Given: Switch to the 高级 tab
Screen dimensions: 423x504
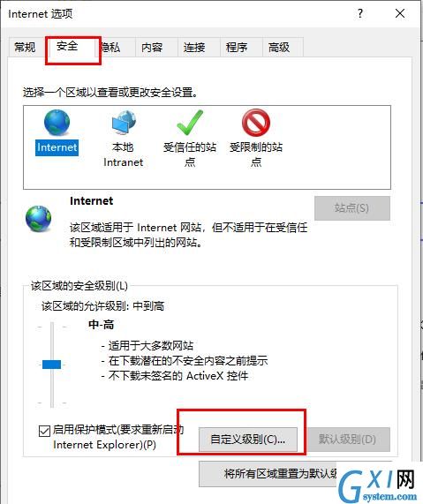Looking at the screenshot, I should [279, 48].
